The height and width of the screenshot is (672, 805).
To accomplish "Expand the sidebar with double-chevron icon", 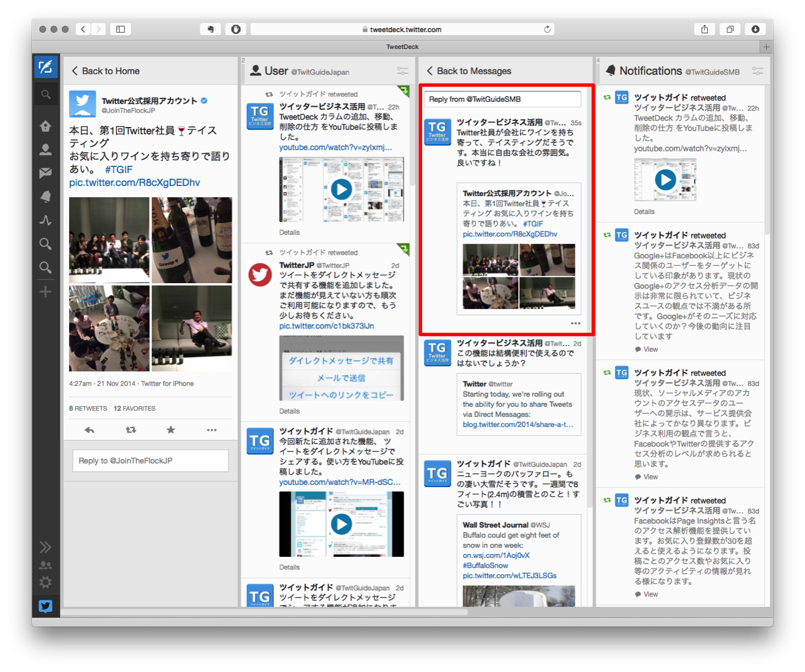I will (45, 547).
